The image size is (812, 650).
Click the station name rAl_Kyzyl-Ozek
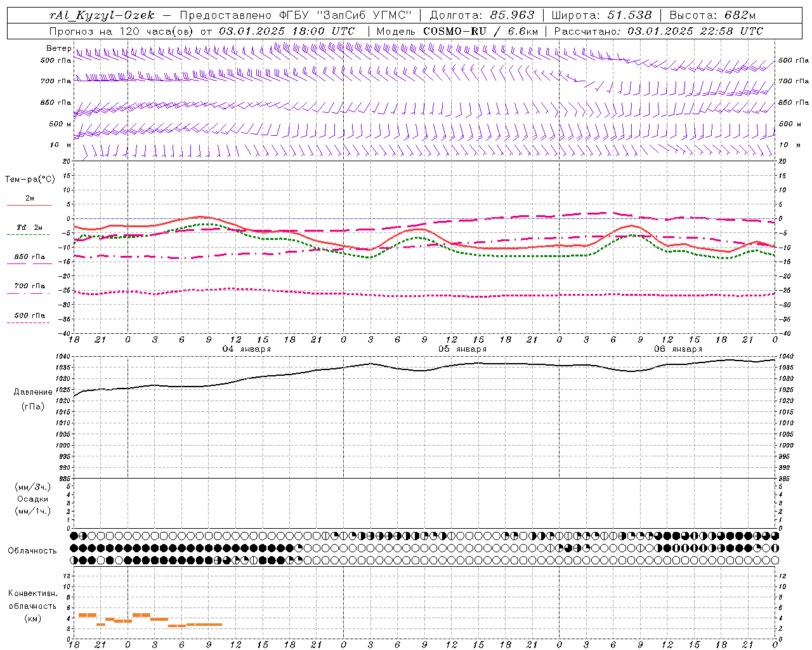pos(101,16)
